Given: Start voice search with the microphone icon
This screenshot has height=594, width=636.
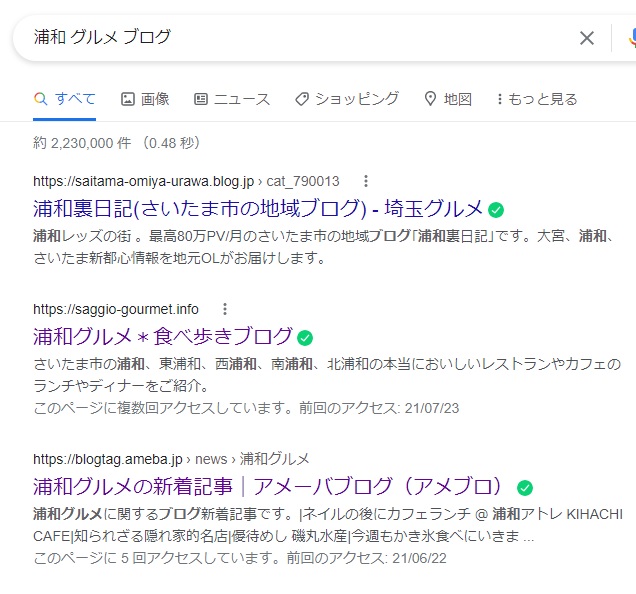Looking at the screenshot, I should (x=632, y=38).
